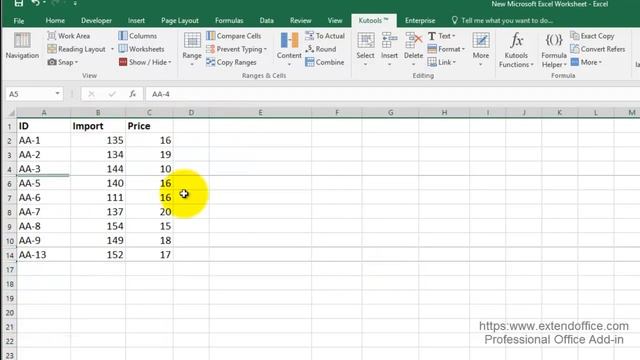Screen dimensions: 640x360
Task: Open Kutools Delete tools
Action: [413, 49]
